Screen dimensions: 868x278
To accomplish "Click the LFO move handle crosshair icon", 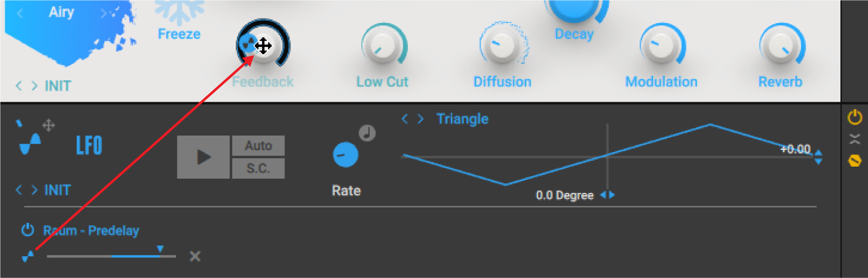I will point(49,125).
